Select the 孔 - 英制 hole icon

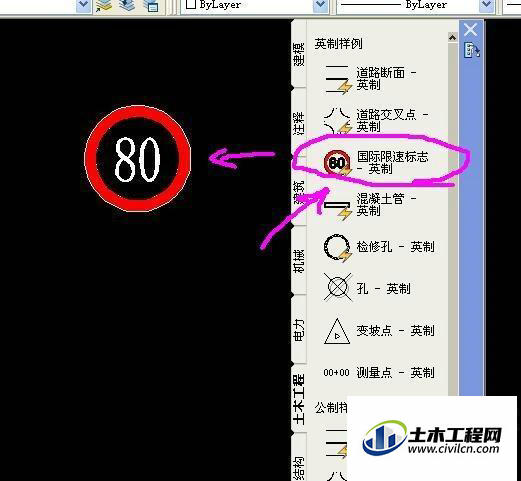338,287
